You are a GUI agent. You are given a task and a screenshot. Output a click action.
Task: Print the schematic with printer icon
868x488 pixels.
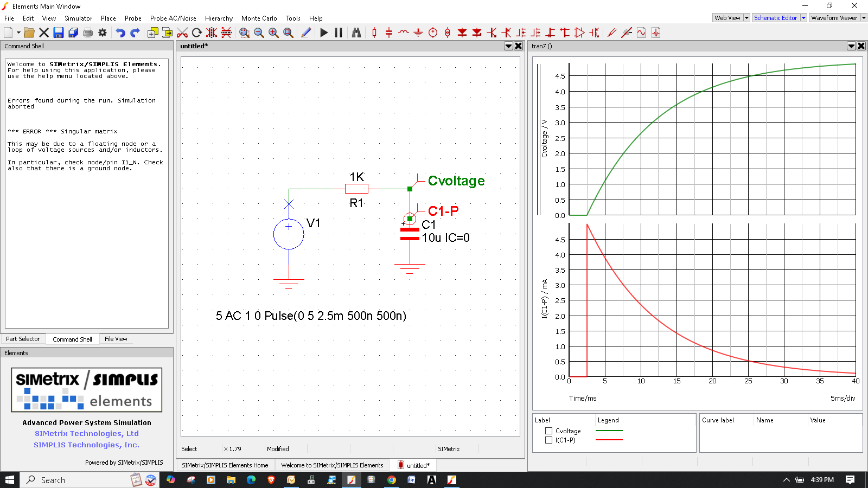click(x=88, y=33)
